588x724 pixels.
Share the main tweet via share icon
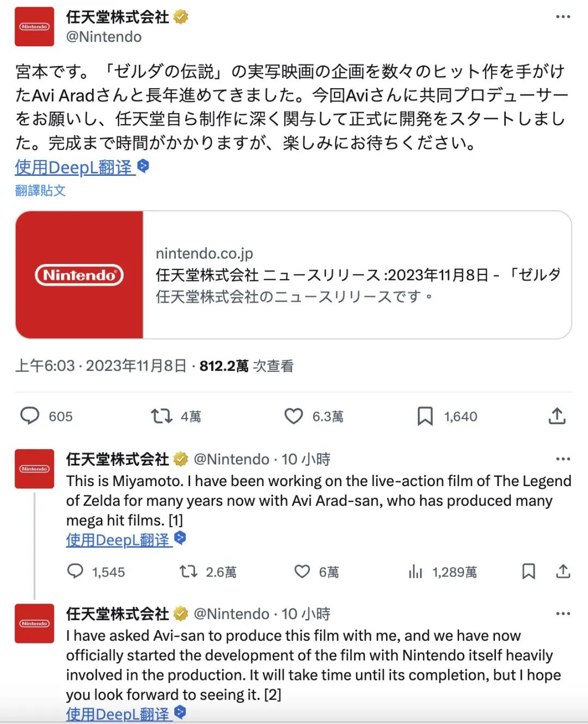(557, 416)
